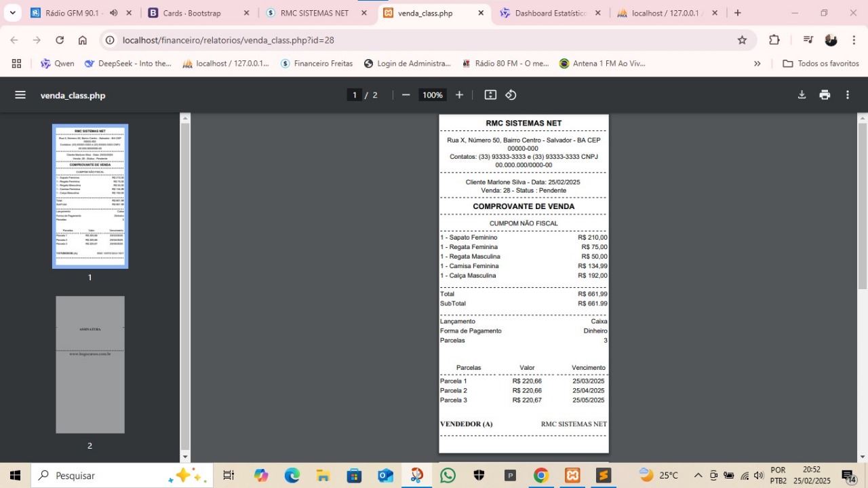This screenshot has height=488, width=868.
Task: Click the Windows search box Pesquisar
Action: [x=122, y=475]
